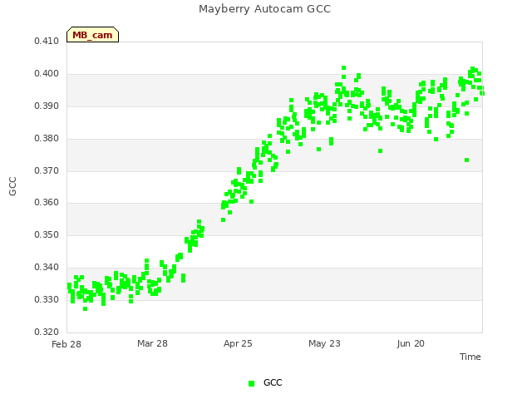
Task: Select the GCC legend label
Action: [273, 382]
